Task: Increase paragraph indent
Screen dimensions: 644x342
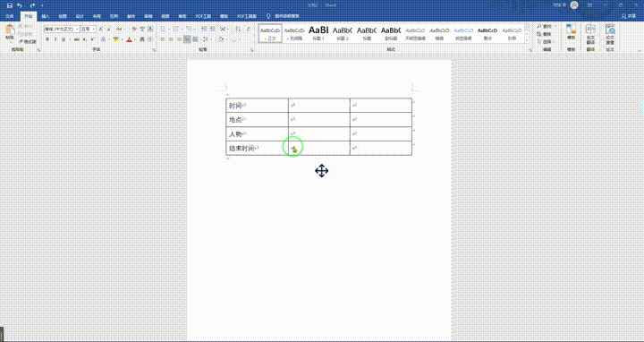Action: (212, 30)
